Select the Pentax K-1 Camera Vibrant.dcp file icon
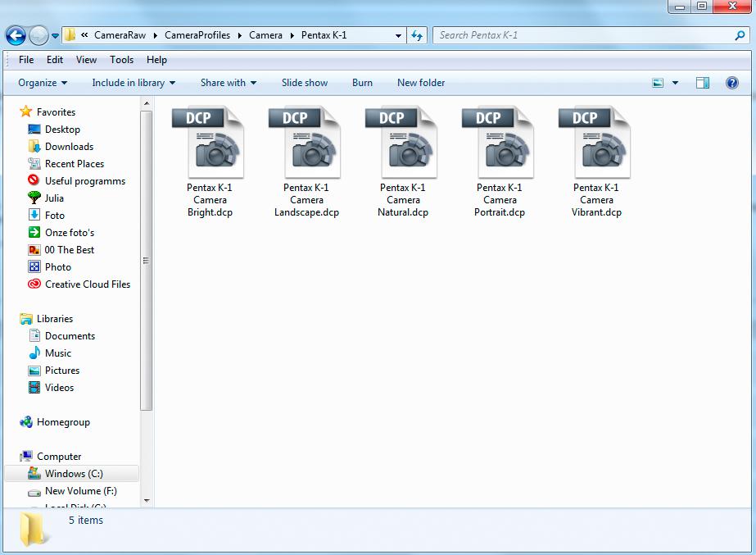 595,142
